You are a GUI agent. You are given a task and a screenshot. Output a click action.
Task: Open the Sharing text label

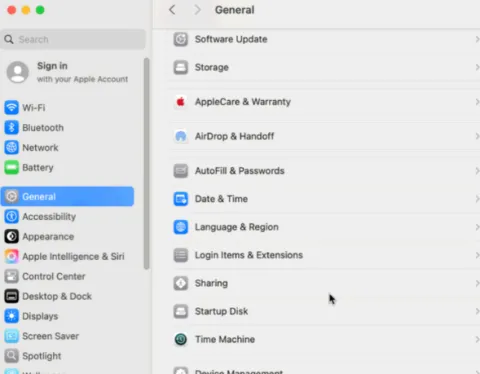coord(211,283)
